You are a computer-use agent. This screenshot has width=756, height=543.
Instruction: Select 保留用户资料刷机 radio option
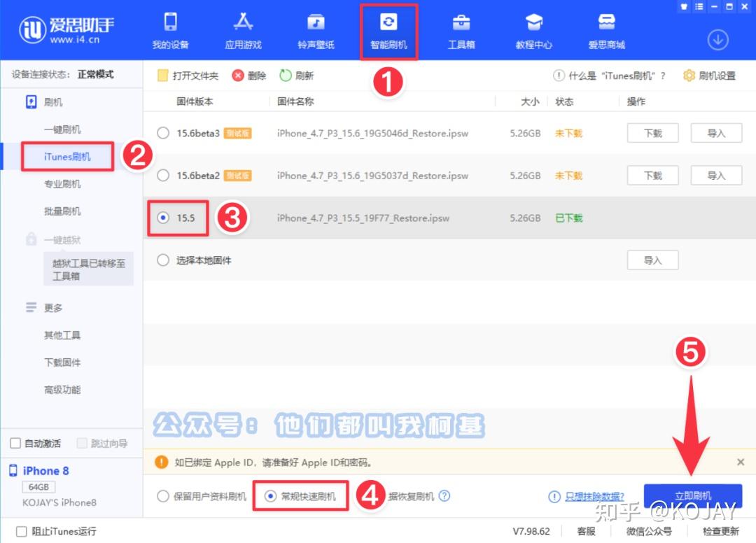(x=163, y=496)
